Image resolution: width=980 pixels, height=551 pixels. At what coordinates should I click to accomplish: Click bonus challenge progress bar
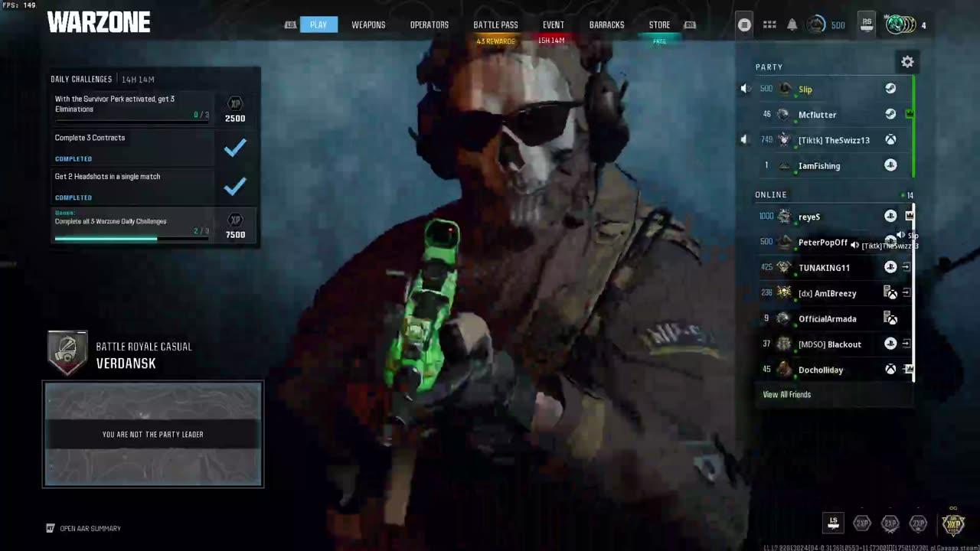(x=132, y=238)
